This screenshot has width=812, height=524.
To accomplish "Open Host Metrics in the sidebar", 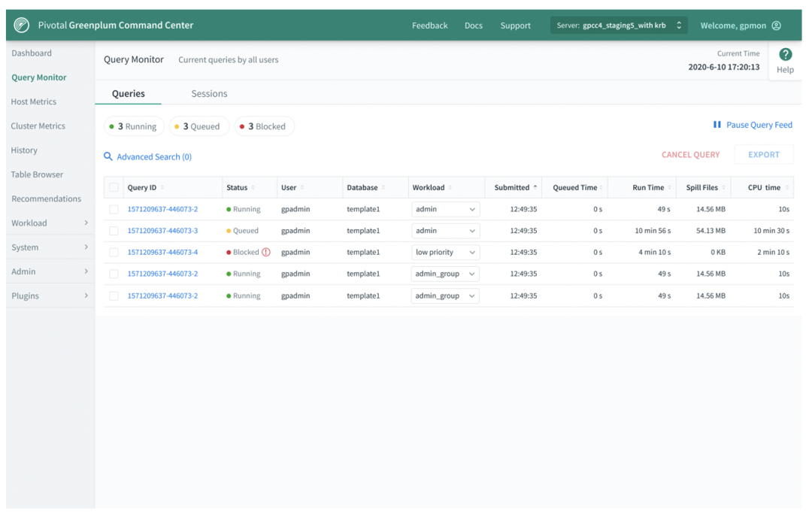I will (x=34, y=101).
